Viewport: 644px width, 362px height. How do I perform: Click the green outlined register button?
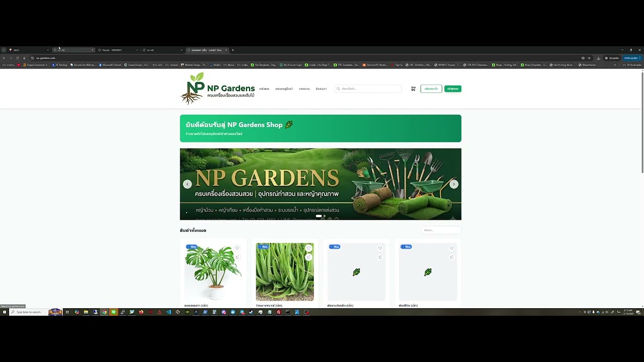click(x=431, y=89)
